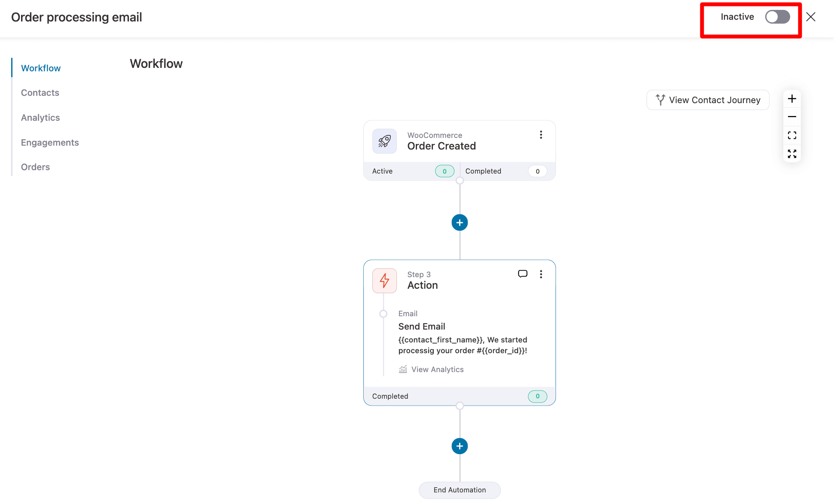Click the Order processing email title
This screenshot has height=504, width=834.
coord(77,17)
